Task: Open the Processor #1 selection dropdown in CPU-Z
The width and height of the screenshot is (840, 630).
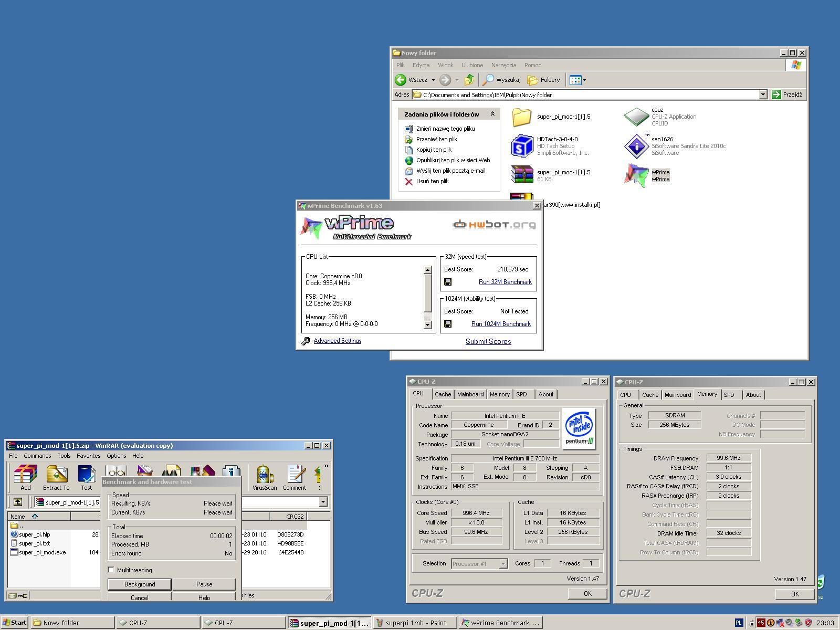Action: pyautogui.click(x=503, y=564)
